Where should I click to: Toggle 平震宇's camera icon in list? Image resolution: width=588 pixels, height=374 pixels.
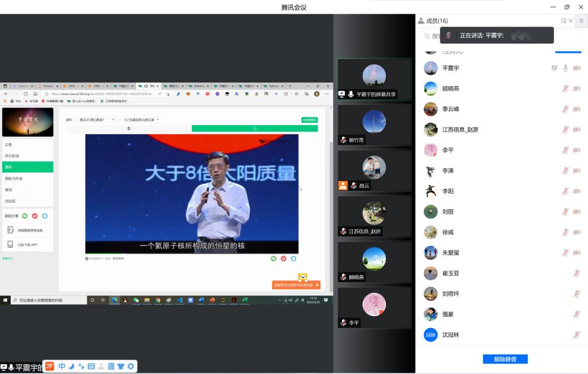pos(577,68)
